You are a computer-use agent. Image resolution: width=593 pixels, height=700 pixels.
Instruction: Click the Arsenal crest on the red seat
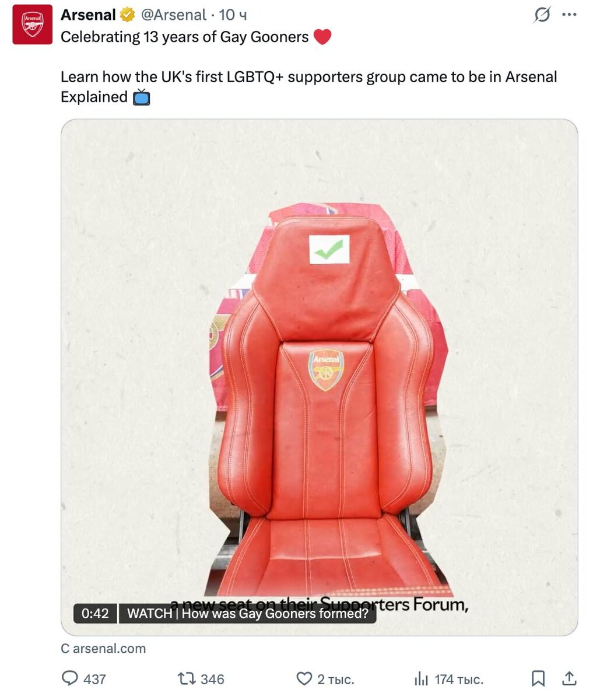tap(326, 370)
